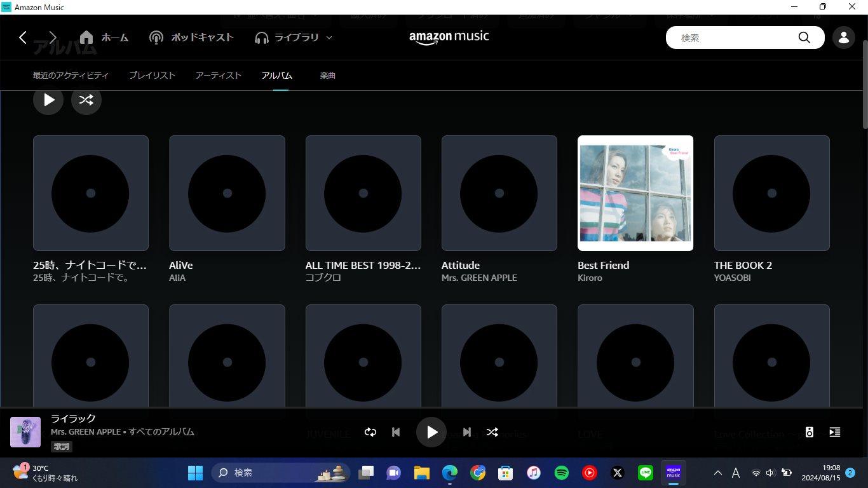The height and width of the screenshot is (488, 868).
Task: Show hidden system tray icons
Action: (x=718, y=473)
